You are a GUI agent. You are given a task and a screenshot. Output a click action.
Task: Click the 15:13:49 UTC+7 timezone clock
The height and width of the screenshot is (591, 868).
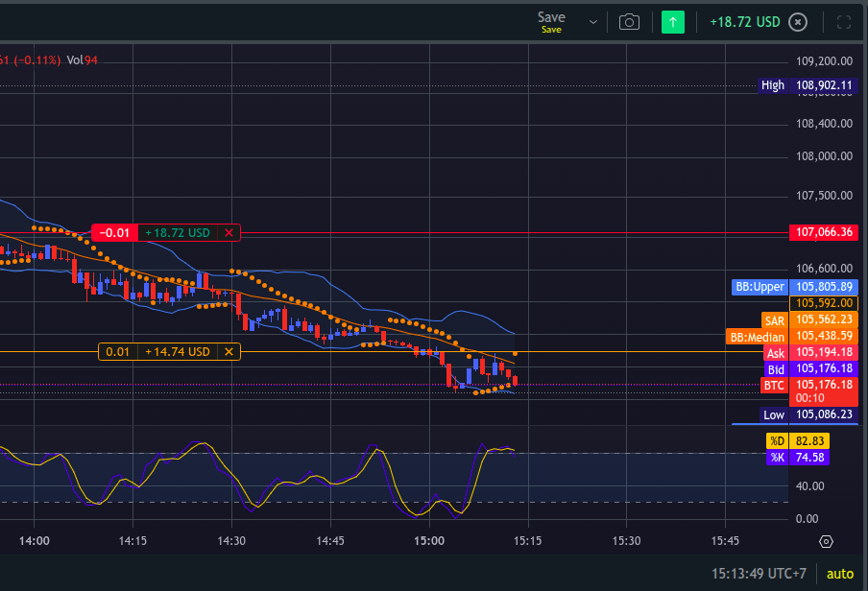(759, 574)
